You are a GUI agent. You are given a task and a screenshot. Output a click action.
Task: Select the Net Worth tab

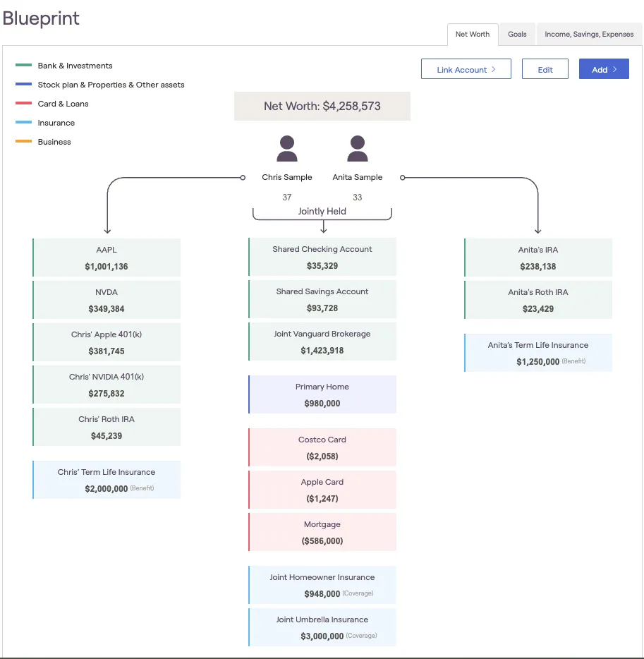point(473,34)
